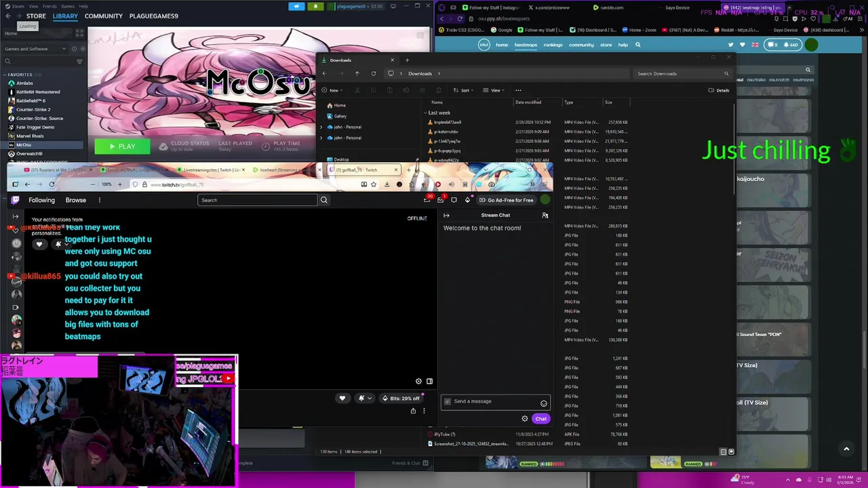Collapse the Twitch stream chat panel
This screenshot has width=868, height=488.
point(446,216)
